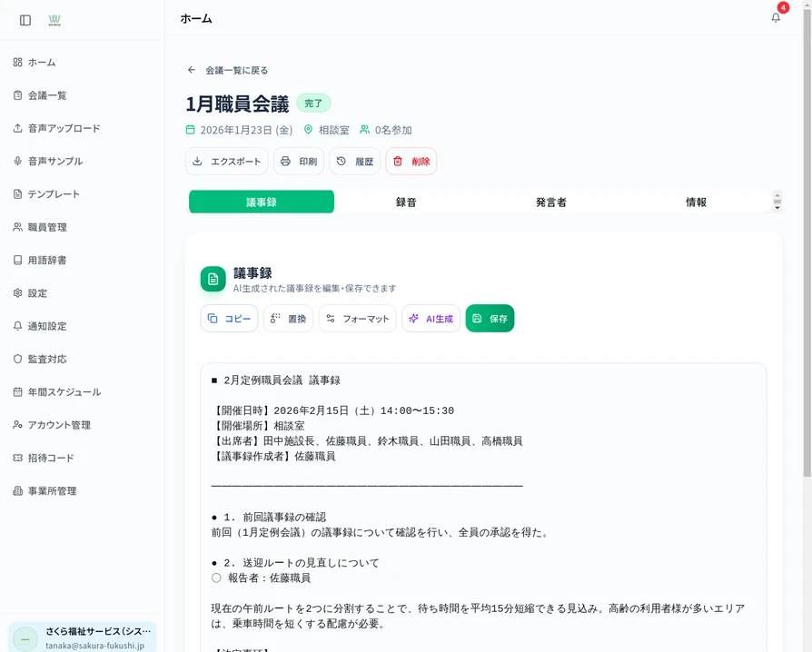The height and width of the screenshot is (652, 812).
Task: Click the 1月職員会議 title
Action: pyautogui.click(x=237, y=104)
